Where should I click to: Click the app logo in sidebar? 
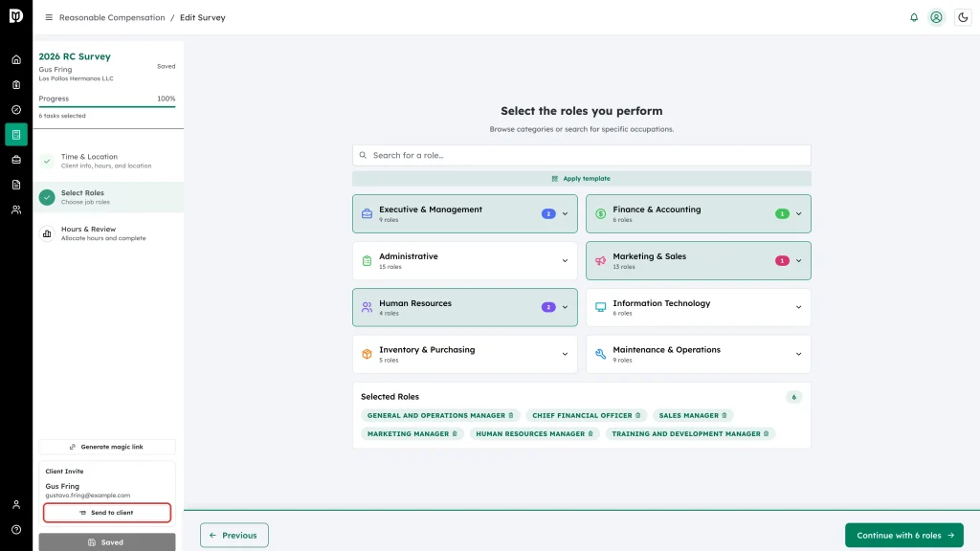coord(16,15)
